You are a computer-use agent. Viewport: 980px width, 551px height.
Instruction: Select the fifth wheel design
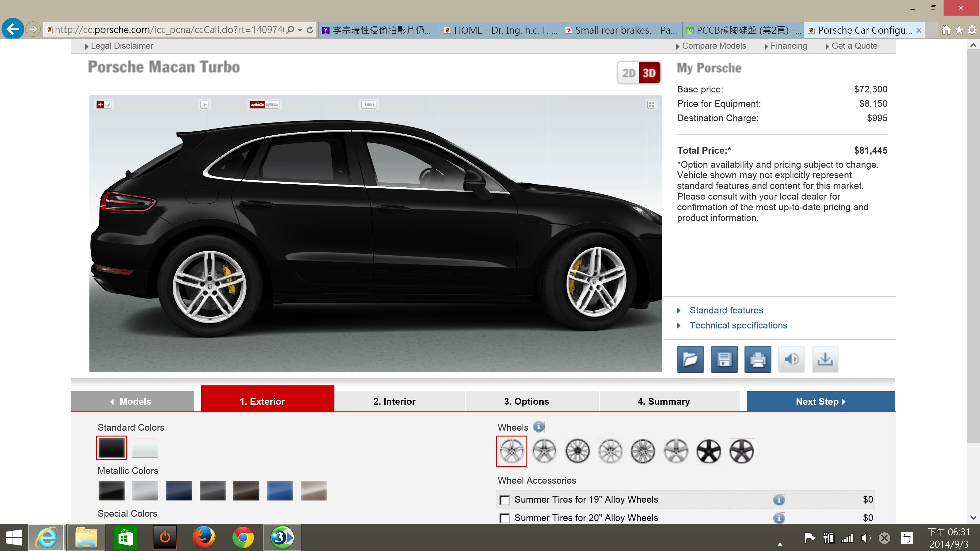point(643,451)
